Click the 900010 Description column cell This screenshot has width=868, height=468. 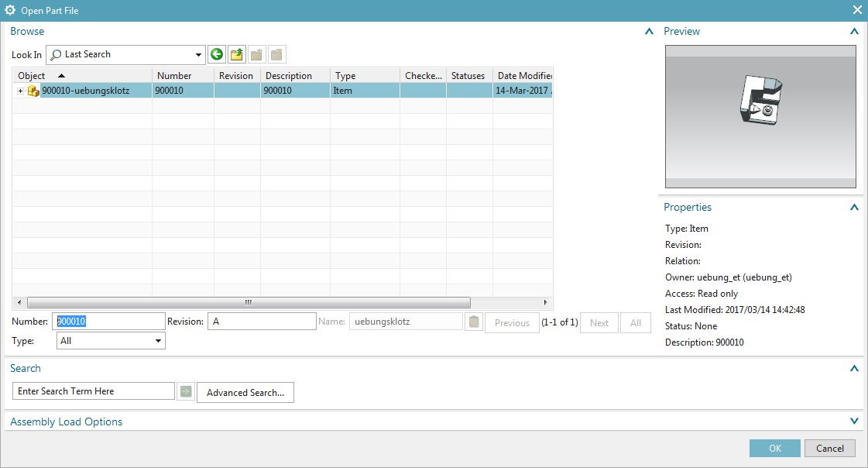(x=296, y=91)
